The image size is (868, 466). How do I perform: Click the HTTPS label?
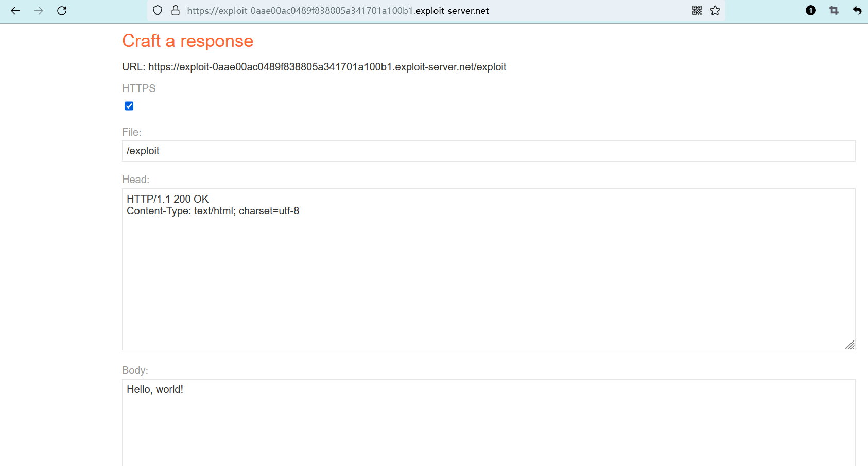[139, 88]
